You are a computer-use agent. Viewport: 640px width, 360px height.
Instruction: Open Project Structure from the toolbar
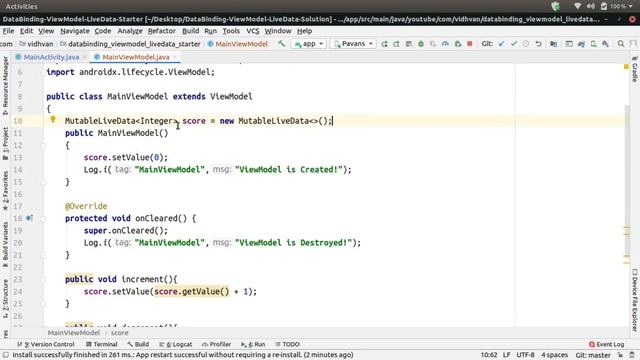pyautogui.click(x=553, y=44)
